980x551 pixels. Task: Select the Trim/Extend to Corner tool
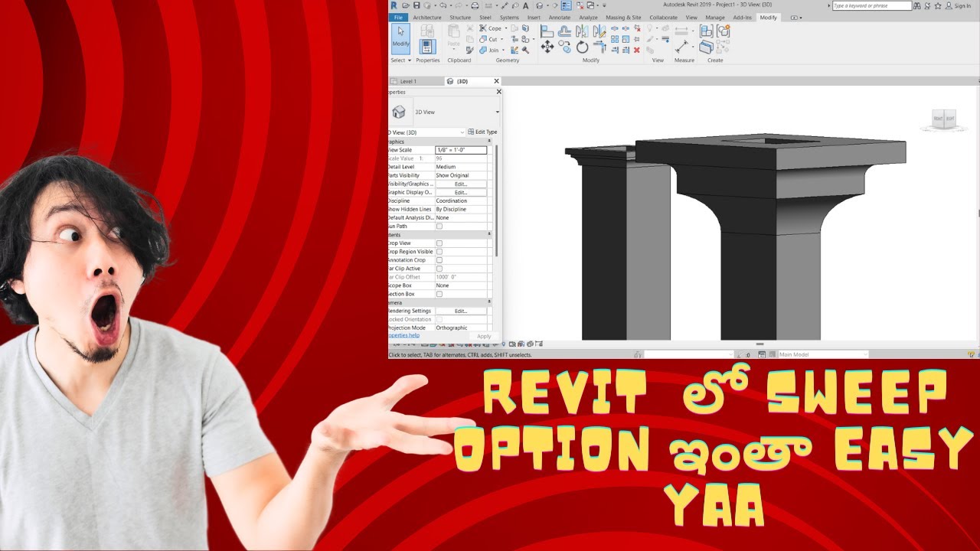click(599, 47)
